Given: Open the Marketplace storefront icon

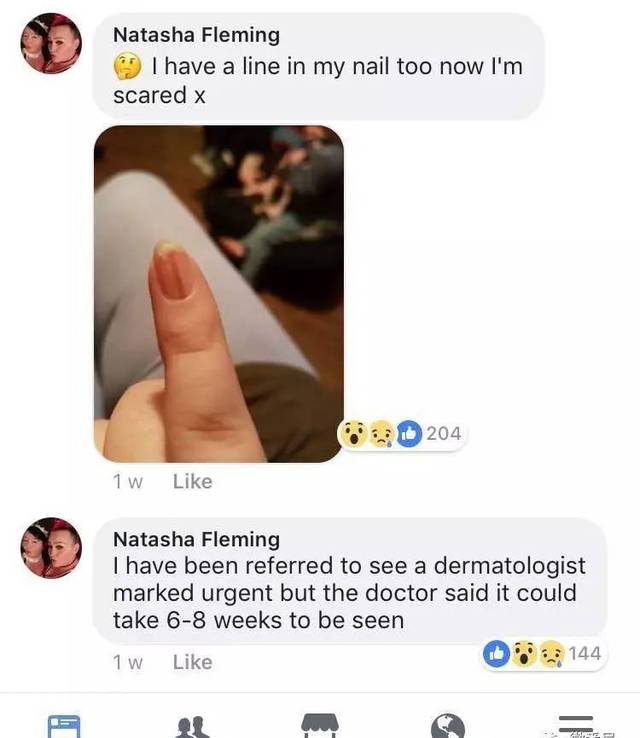Looking at the screenshot, I should pos(320,726).
